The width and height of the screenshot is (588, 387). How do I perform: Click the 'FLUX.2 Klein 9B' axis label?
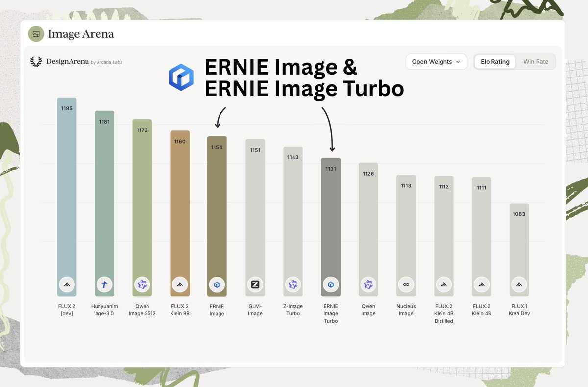(180, 310)
